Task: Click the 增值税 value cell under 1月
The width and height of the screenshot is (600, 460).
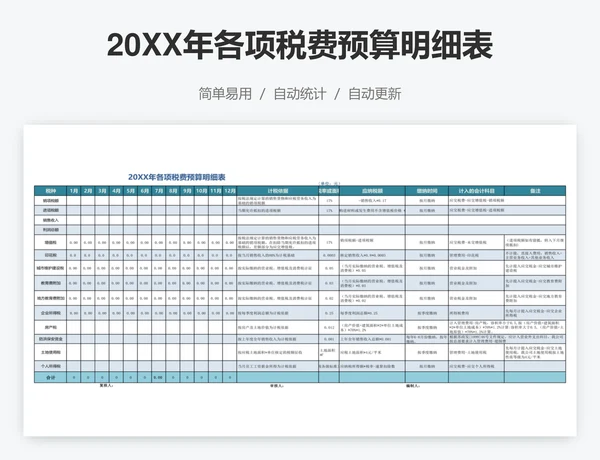Action: click(74, 243)
